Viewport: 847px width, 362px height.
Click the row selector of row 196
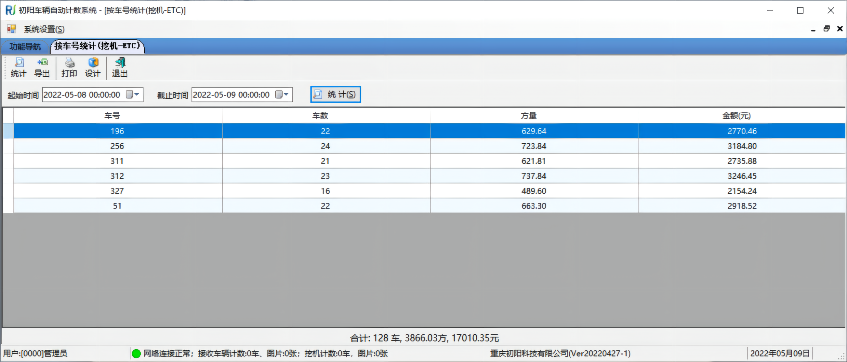point(8,131)
